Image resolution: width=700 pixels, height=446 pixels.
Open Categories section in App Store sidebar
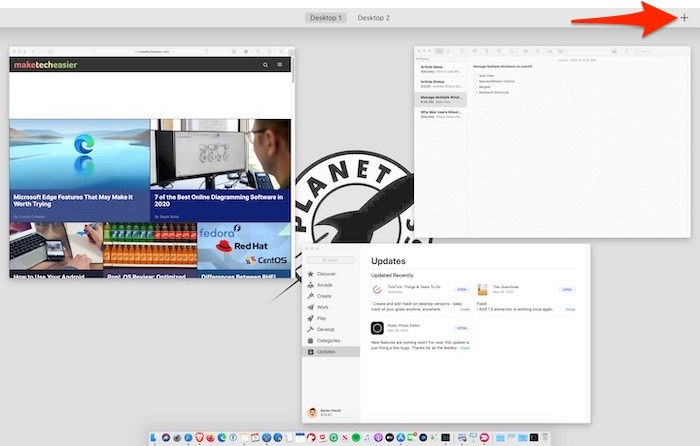coord(331,341)
